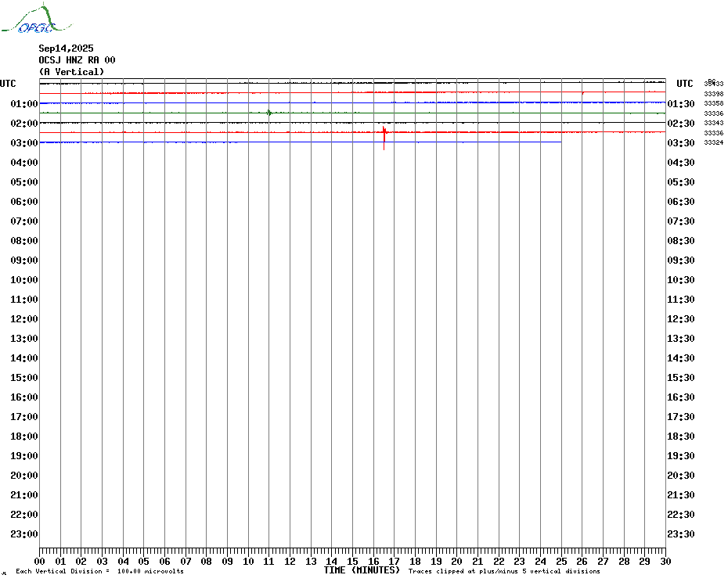This screenshot has width=728, height=582.
Task: Click the minute label 25 on the time axis
Action: 561,561
